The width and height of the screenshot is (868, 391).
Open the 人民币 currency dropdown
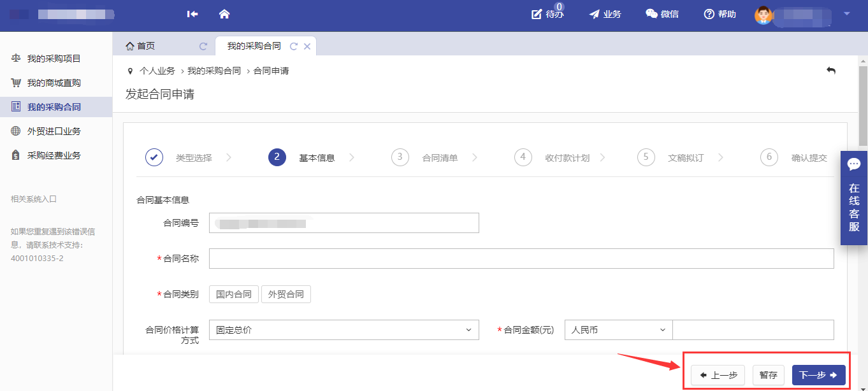tap(618, 330)
